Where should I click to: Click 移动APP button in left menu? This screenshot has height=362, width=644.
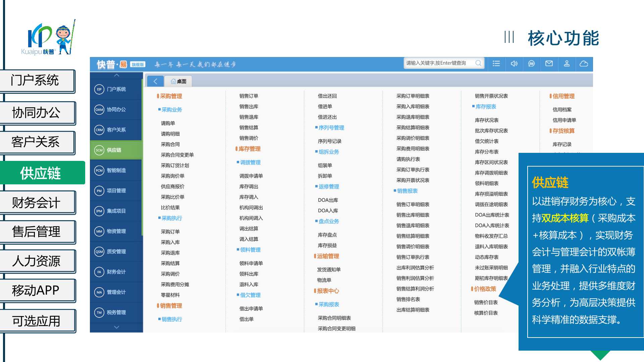36,290
